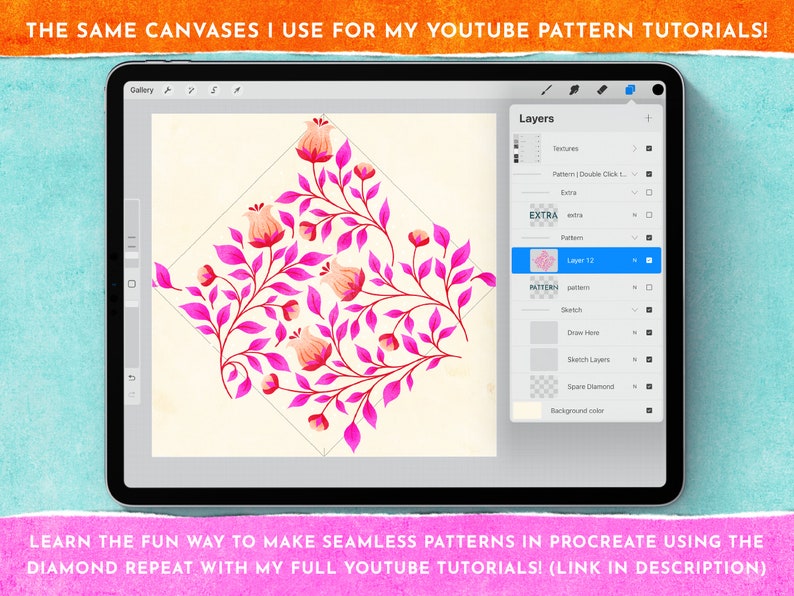The image size is (794, 596).
Task: Hide Layer 12
Action: [x=649, y=260]
